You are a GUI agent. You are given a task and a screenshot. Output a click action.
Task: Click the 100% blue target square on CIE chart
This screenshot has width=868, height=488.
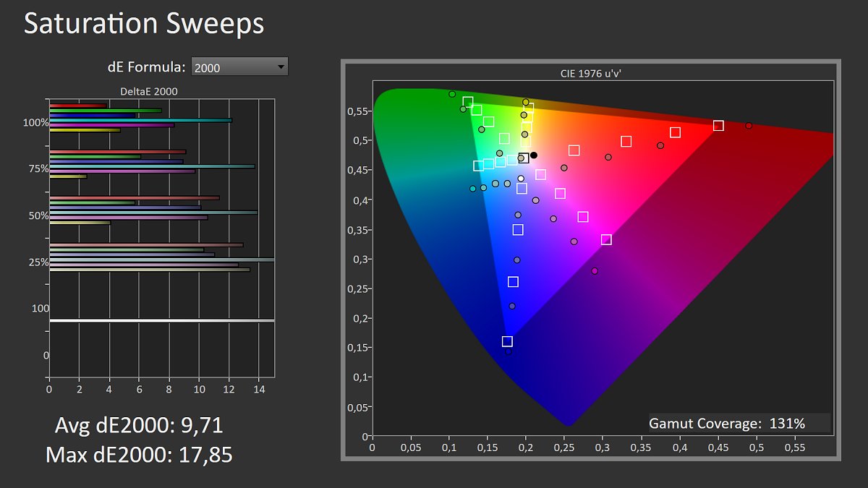[x=507, y=341]
